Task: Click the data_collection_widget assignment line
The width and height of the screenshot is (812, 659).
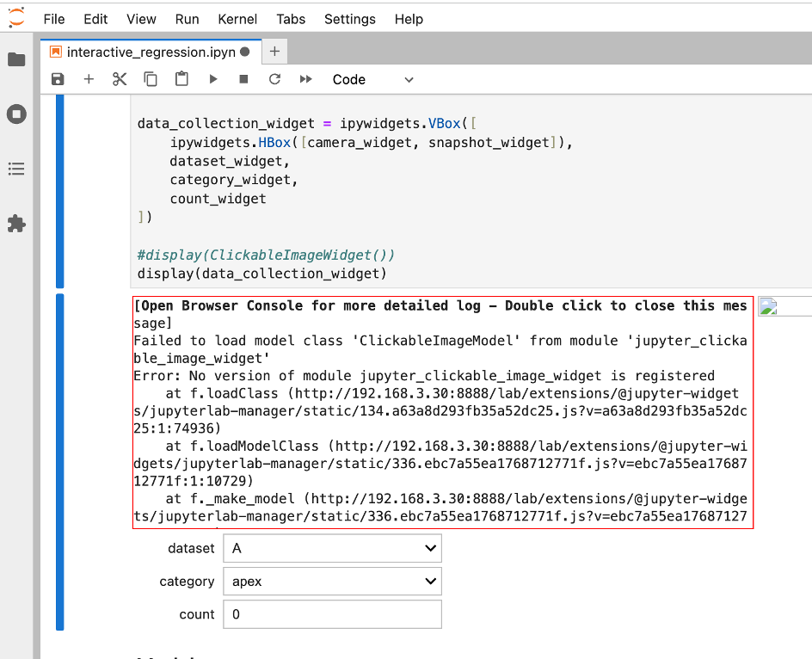Action: [x=307, y=123]
